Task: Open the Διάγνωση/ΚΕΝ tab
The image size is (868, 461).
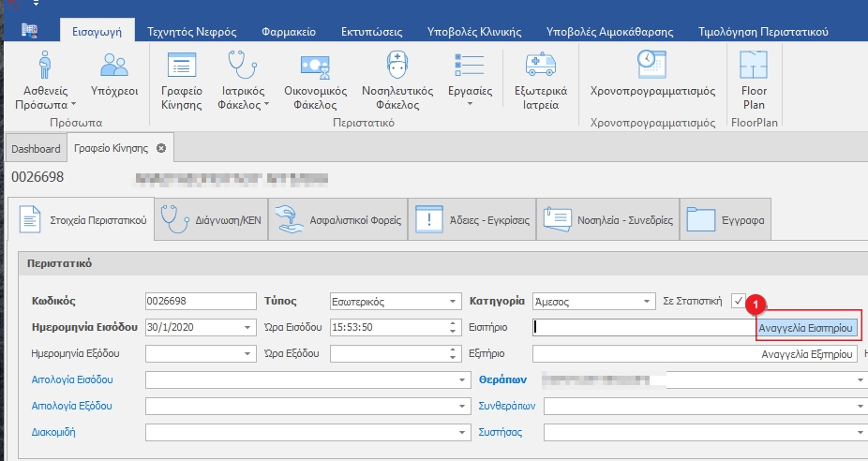Action: tap(212, 221)
